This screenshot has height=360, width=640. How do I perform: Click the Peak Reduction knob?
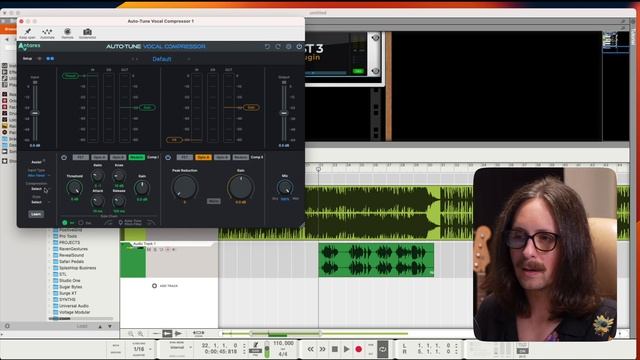(x=184, y=187)
